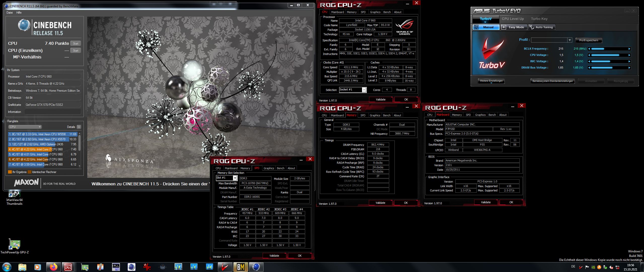Expand Rangliste Details arrow in Cinebench

[x=79, y=127]
